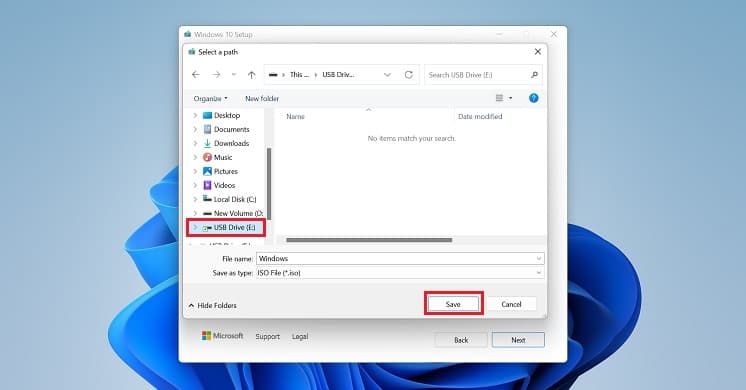Click Back in Windows 10 Setup

(x=461, y=340)
